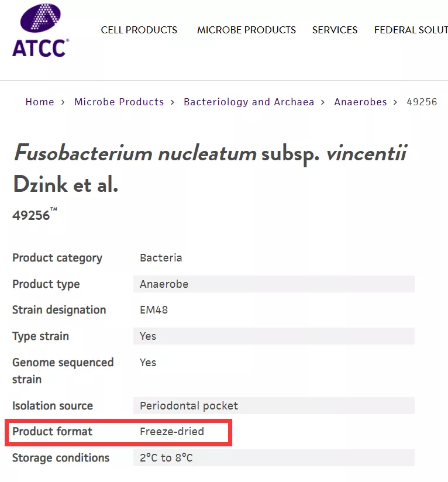Click the 2°C to 8°C storage value
Image resolution: width=448 pixels, height=482 pixels.
166,458
